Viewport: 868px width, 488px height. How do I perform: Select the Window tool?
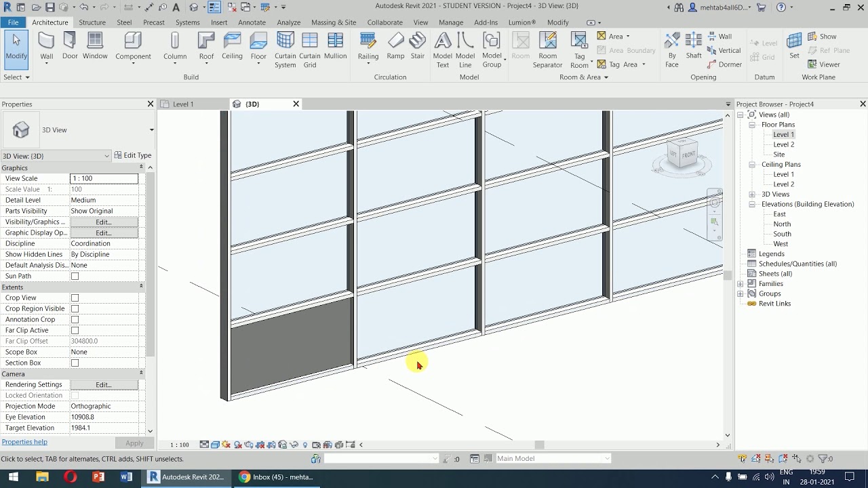[x=95, y=47]
